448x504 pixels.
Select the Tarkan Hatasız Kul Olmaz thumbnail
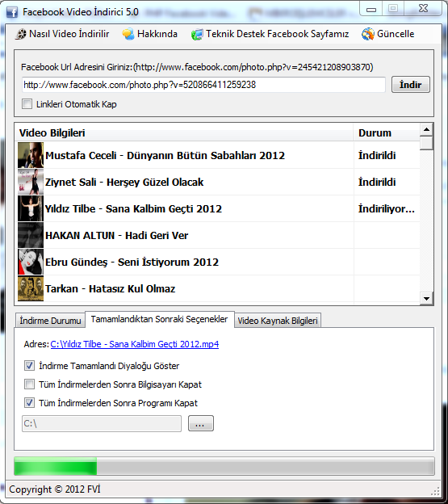coord(31,288)
